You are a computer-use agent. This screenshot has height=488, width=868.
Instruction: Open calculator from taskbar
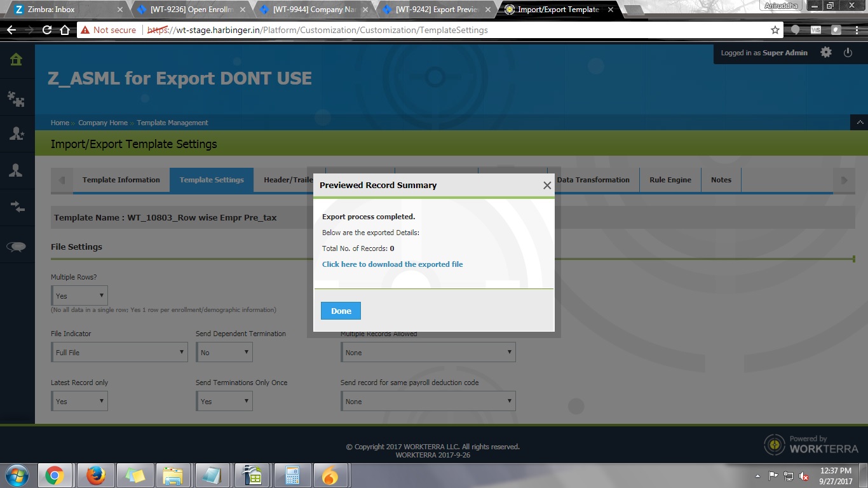pyautogui.click(x=292, y=475)
